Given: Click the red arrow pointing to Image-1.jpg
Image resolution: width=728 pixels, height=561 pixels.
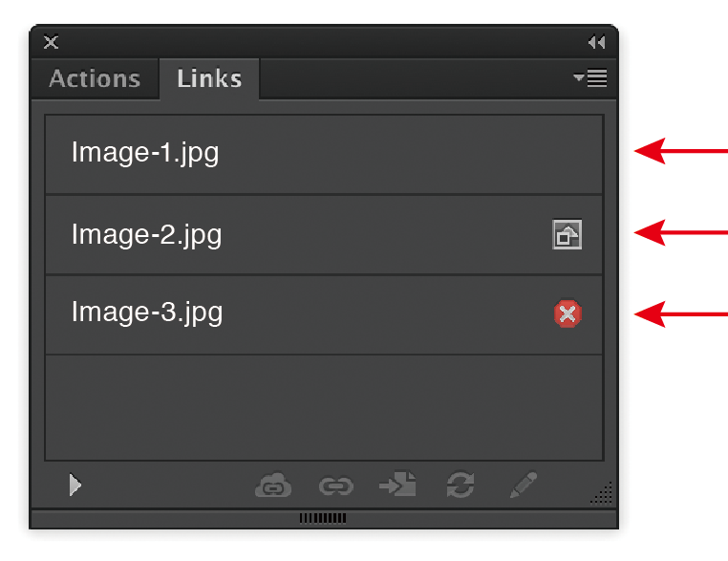Looking at the screenshot, I should 680,151.
